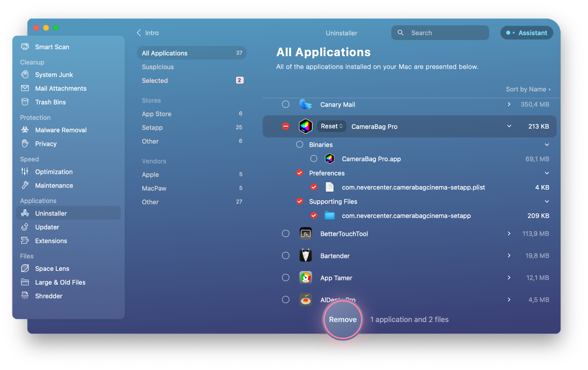The height and width of the screenshot is (370, 588).
Task: Open the Assistant panel button
Action: coord(527,33)
